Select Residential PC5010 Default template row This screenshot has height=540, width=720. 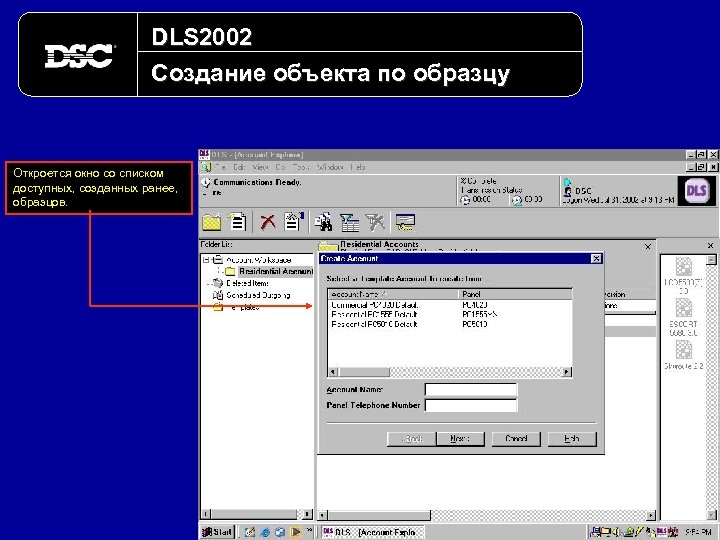450,324
